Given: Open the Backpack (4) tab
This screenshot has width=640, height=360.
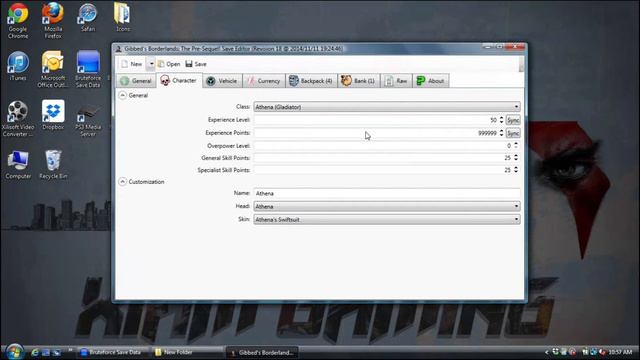Looking at the screenshot, I should [x=311, y=81].
